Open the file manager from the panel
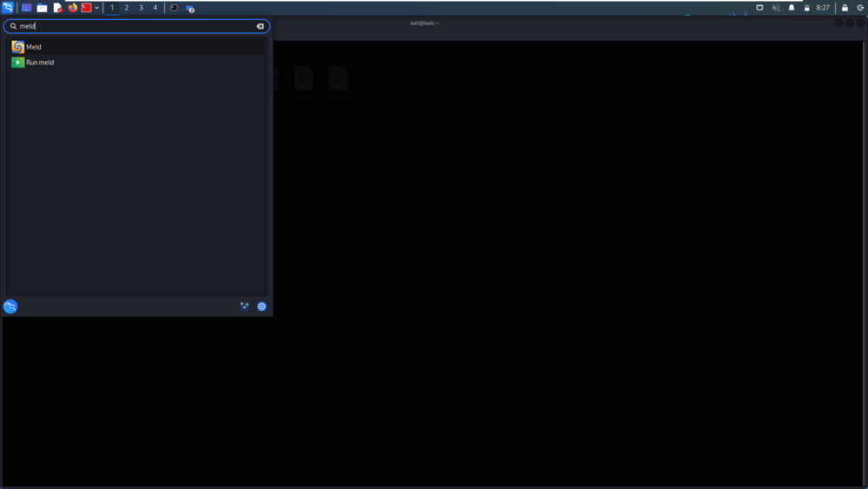The image size is (868, 489). point(42,8)
